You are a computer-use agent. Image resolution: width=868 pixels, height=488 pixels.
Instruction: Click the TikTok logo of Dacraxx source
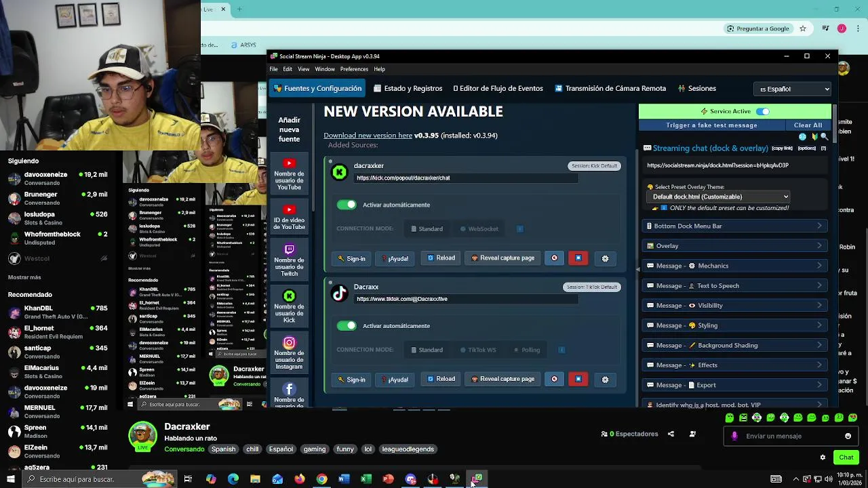pos(339,293)
